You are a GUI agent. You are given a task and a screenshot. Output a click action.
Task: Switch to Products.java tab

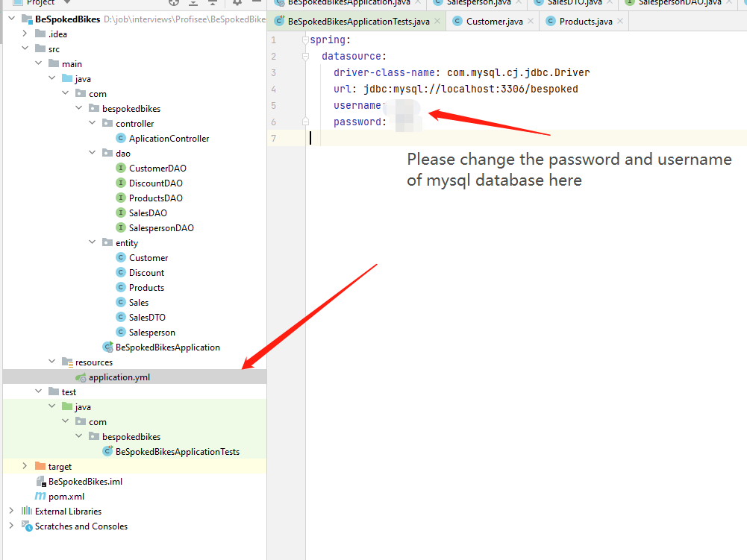(586, 22)
